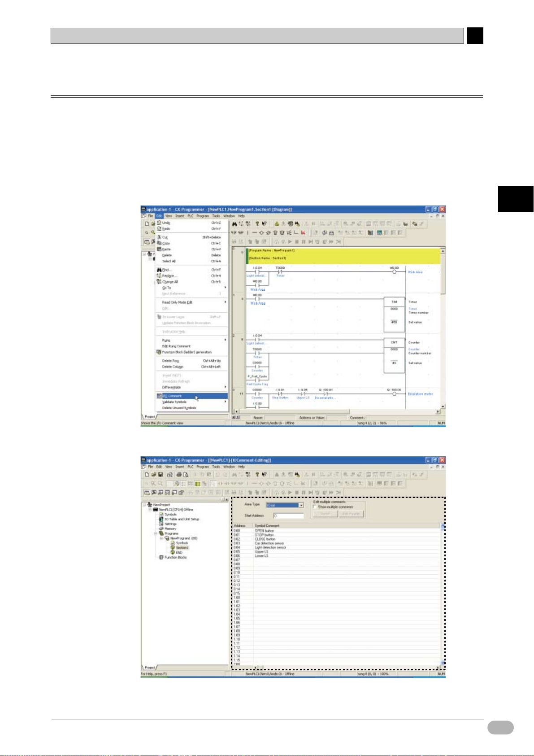Toggle Output Window view icon in lower window
The image size is (534, 756).
click(153, 492)
